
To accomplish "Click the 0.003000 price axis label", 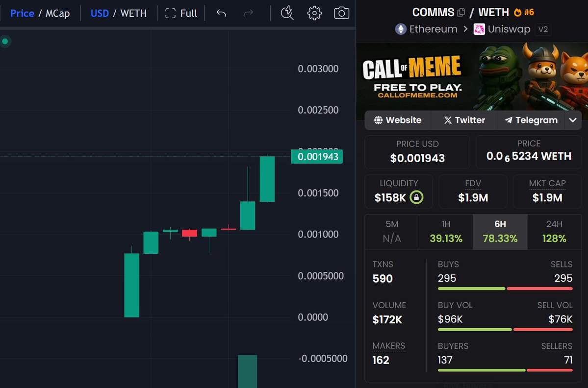I will pyautogui.click(x=318, y=69).
